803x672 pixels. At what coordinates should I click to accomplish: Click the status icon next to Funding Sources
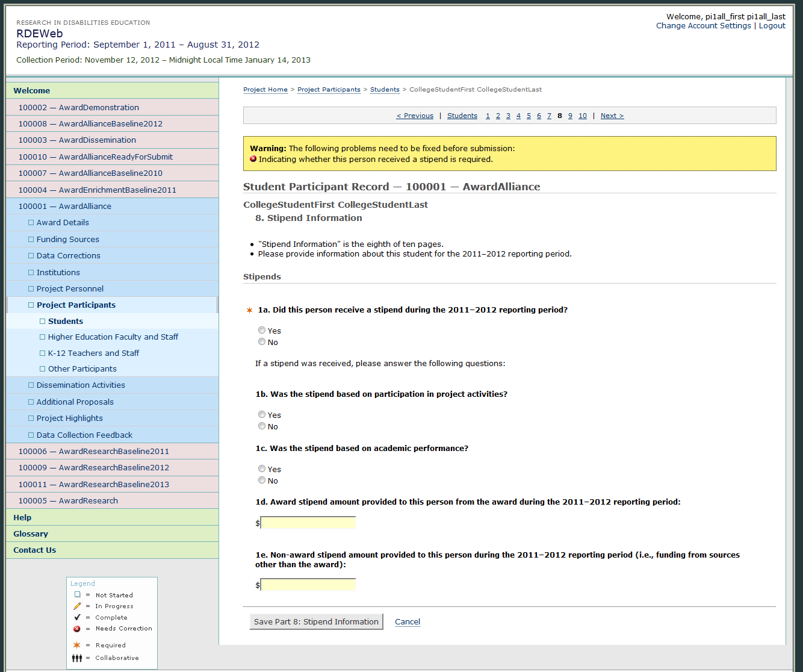pos(31,239)
